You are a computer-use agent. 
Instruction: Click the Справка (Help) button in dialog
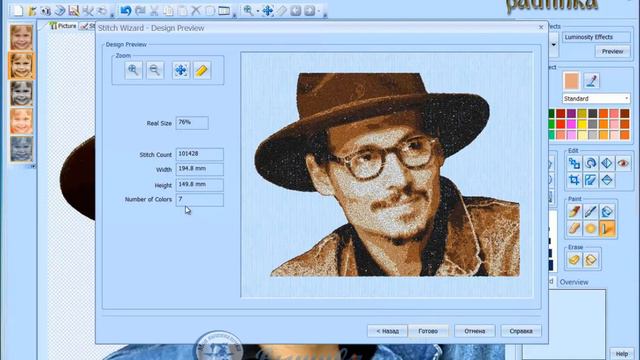point(521,331)
